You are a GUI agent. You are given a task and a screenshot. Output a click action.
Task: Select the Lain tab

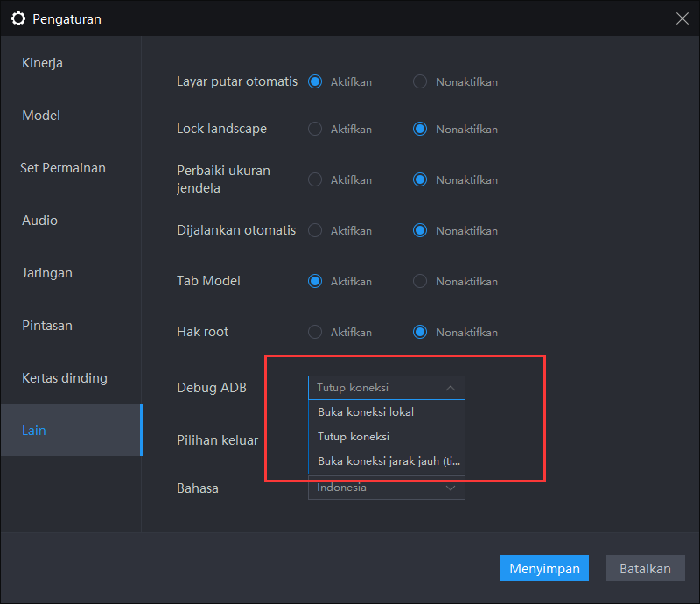click(x=72, y=430)
